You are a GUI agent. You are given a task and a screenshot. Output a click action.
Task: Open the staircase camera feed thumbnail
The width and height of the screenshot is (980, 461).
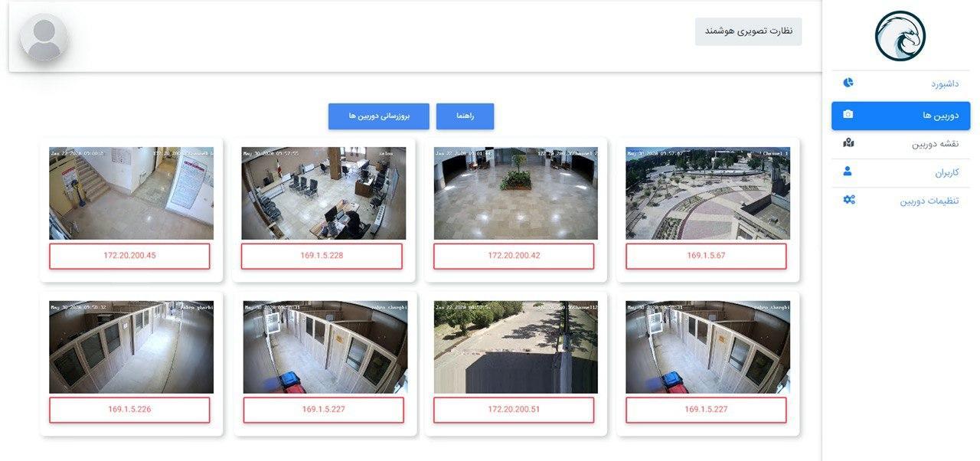pos(132,193)
